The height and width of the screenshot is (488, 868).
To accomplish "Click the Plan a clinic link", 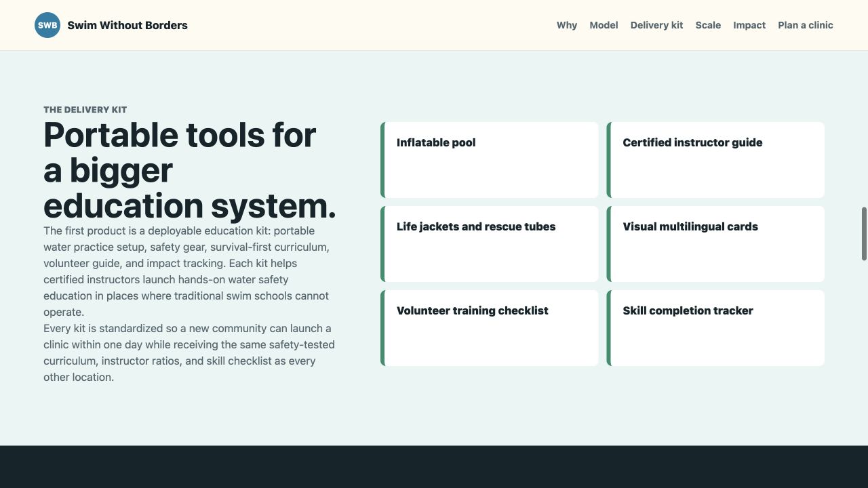I will (x=806, y=25).
